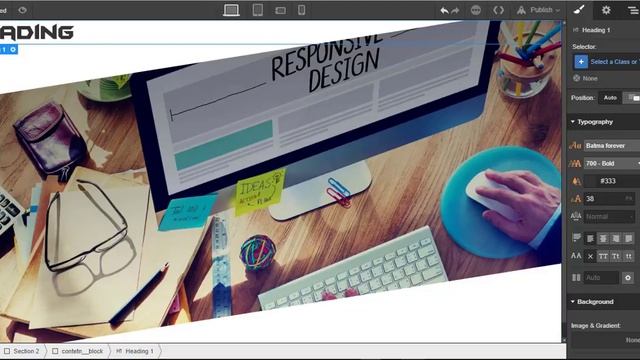Screen dimensions: 640x360
Task: Switch to tablet breakpoint view
Action: click(258, 10)
